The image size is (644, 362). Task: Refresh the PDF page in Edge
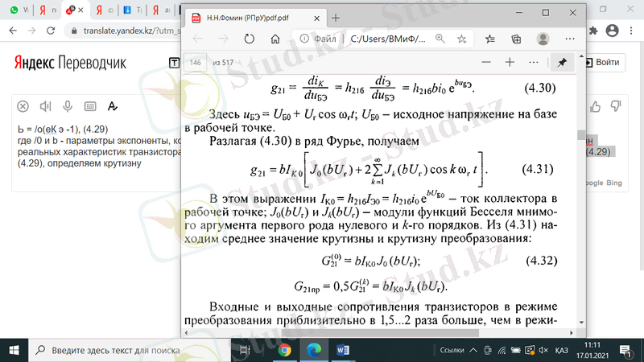pyautogui.click(x=250, y=38)
